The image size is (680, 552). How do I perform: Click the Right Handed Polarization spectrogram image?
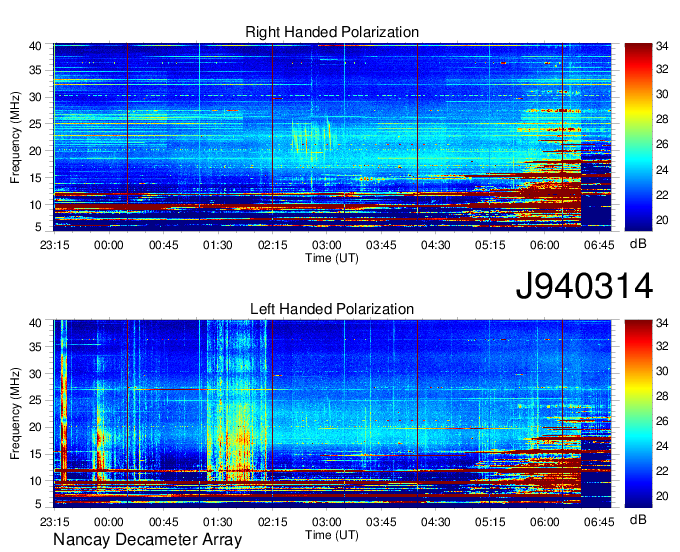[x=332, y=137]
